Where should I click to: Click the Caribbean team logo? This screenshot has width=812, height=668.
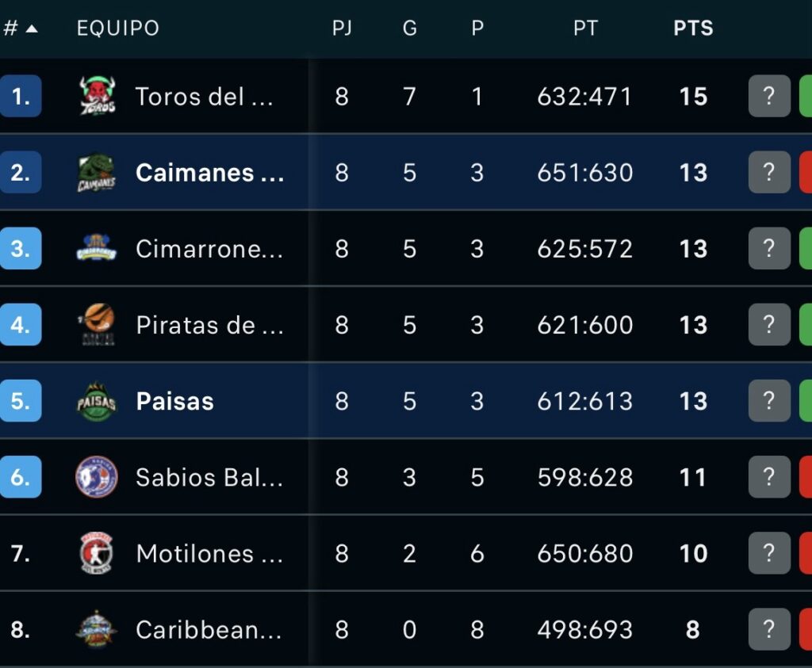tap(97, 629)
